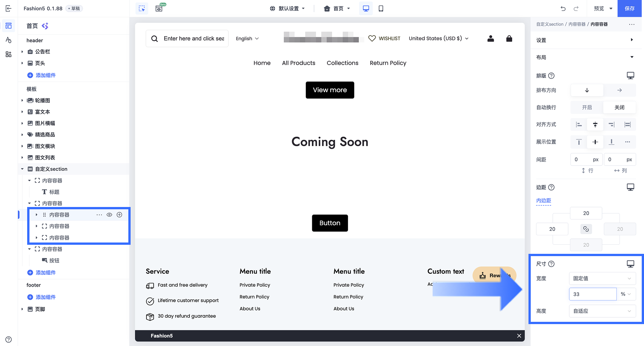Expand the 轮播图 section tree item
Screen dimensions: 644x346
22,100
